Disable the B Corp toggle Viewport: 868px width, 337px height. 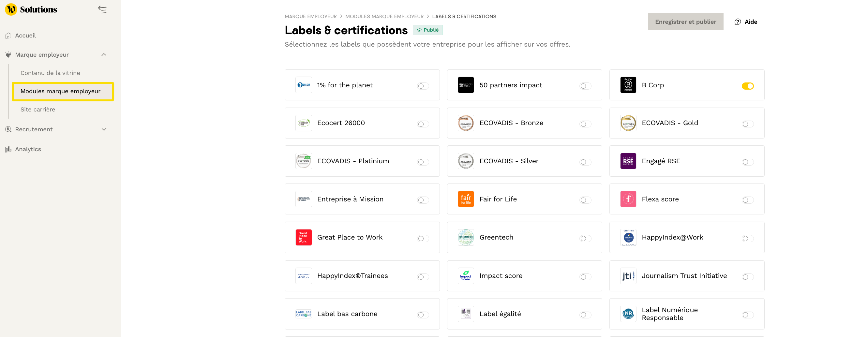[747, 86]
